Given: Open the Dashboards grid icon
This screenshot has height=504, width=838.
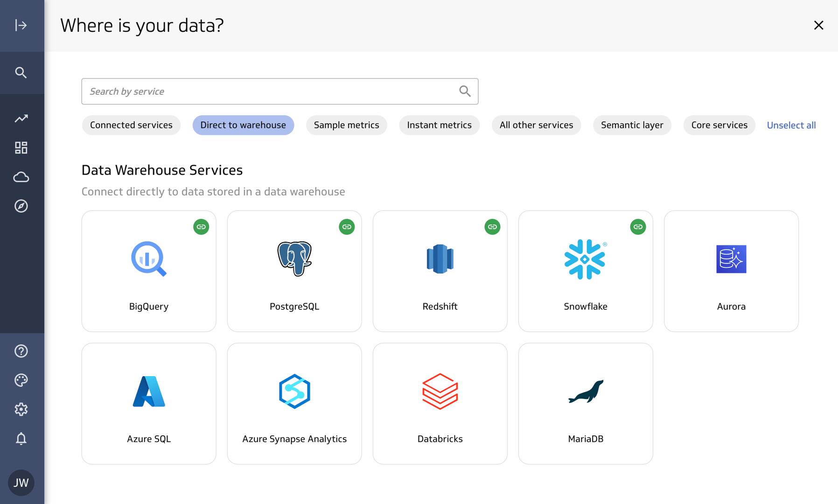Looking at the screenshot, I should (x=21, y=148).
